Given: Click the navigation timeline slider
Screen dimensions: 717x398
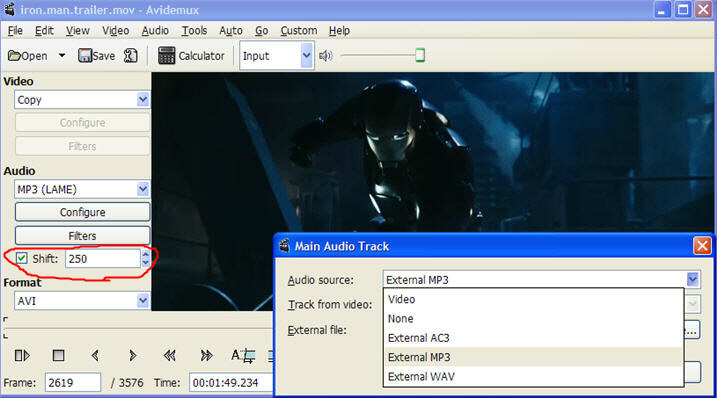Looking at the screenshot, I should click(x=137, y=328).
